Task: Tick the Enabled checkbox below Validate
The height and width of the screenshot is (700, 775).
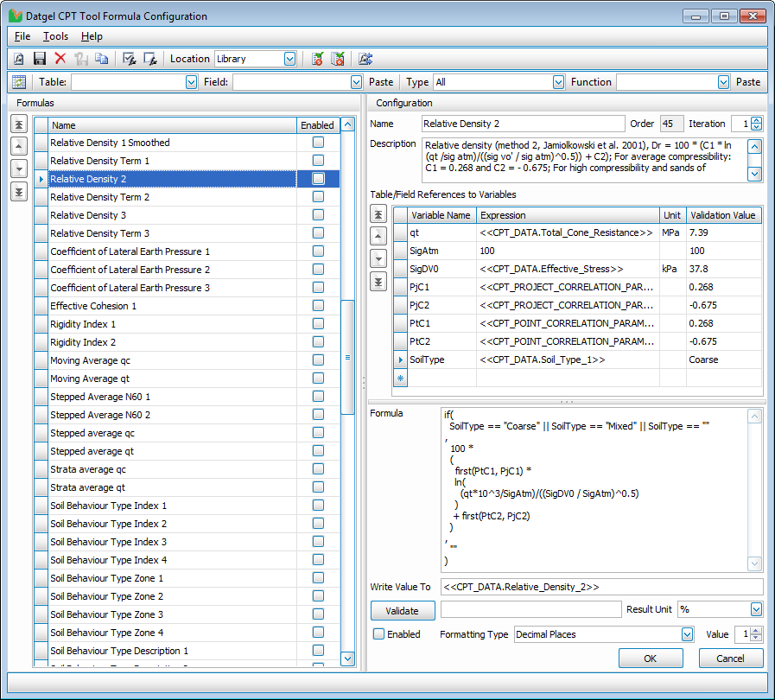Action: coord(378,634)
